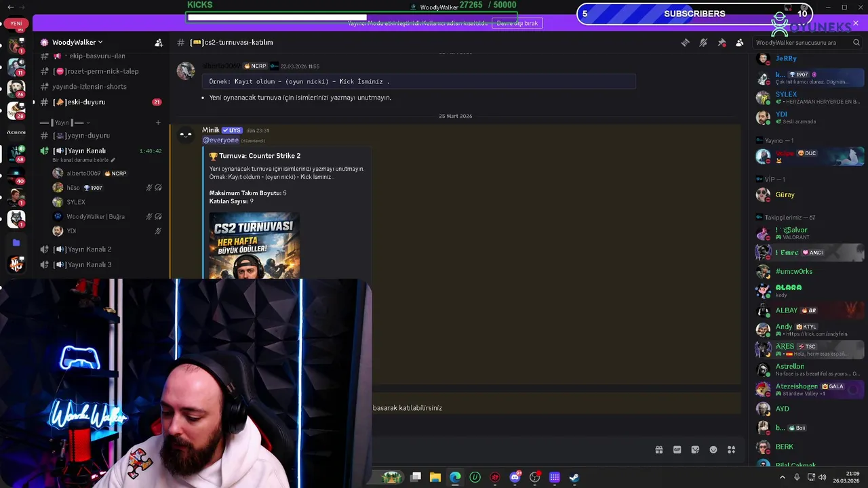The width and height of the screenshot is (868, 488).
Task: Toggle the member list icon
Action: tap(740, 43)
